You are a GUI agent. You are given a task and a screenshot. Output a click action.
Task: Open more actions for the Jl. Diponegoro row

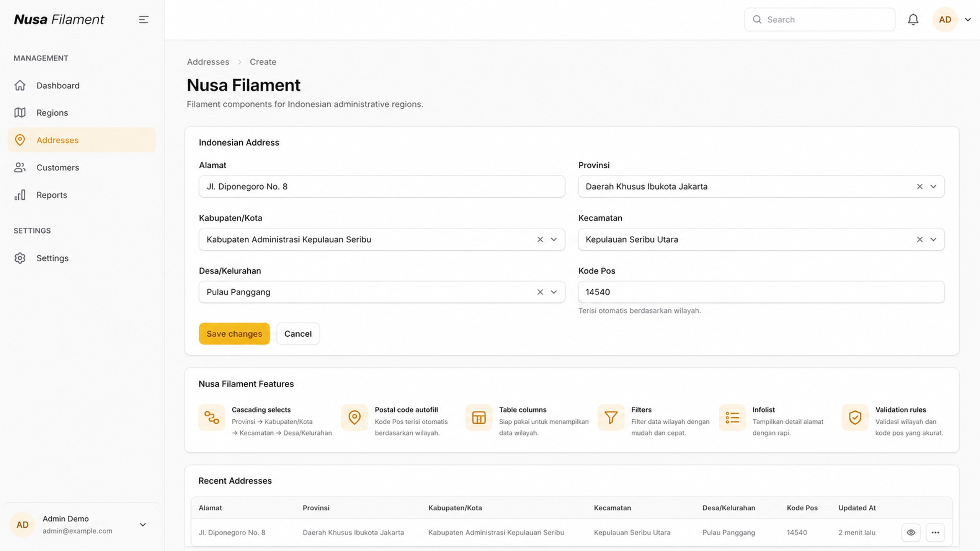tap(935, 532)
